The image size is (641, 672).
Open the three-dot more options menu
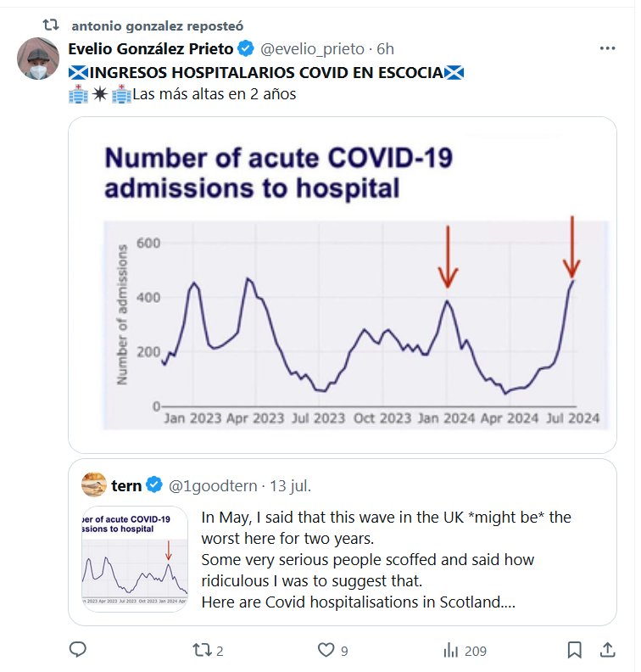click(x=607, y=48)
